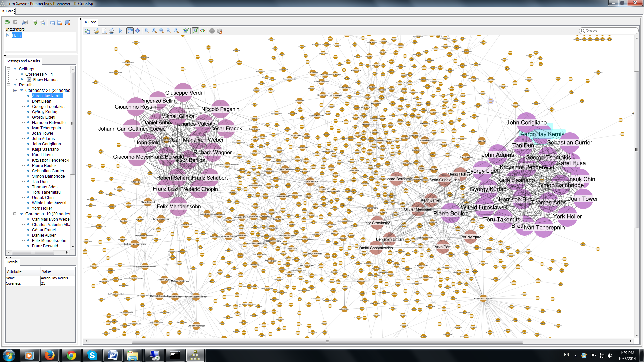Select Data in the Integrators list
The height and width of the screenshot is (362, 644).
click(16, 35)
